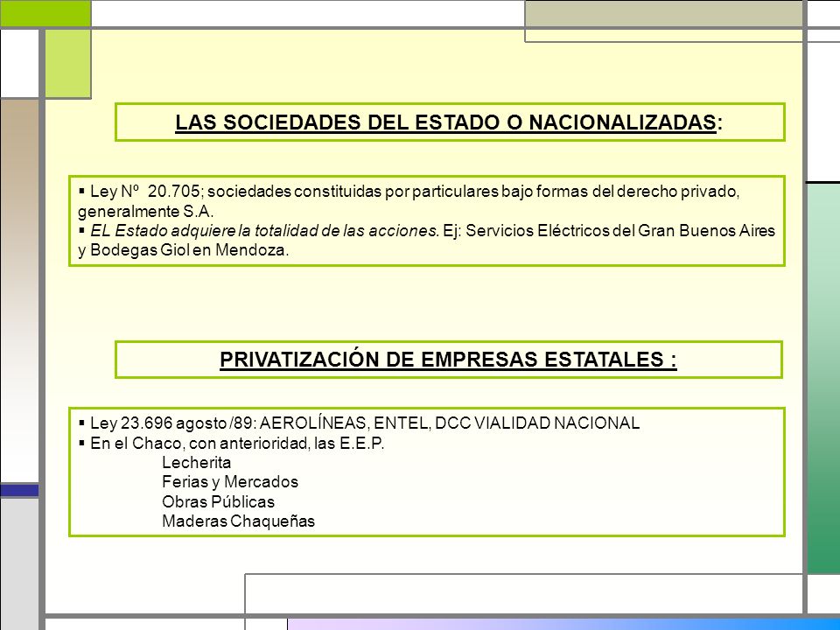Select the line 'En el Chaco, con anterioridad, las E.E.P.'
Viewport: 840px width, 630px height.
tap(231, 443)
